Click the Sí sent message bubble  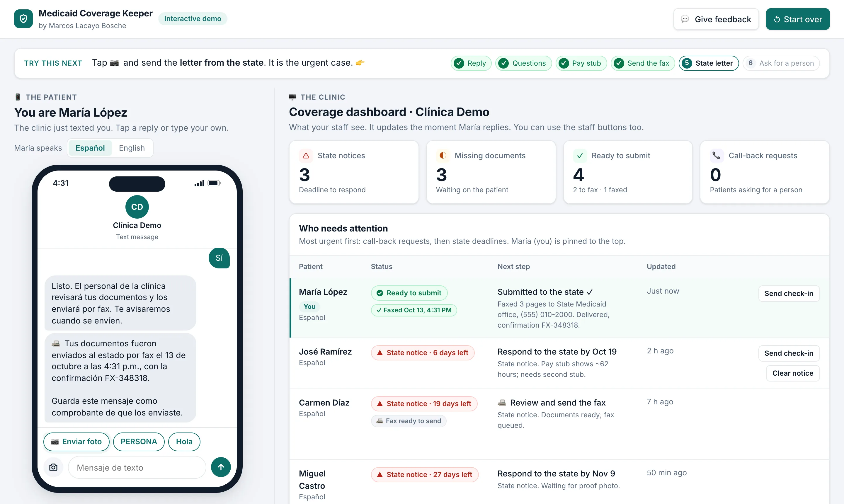click(219, 258)
